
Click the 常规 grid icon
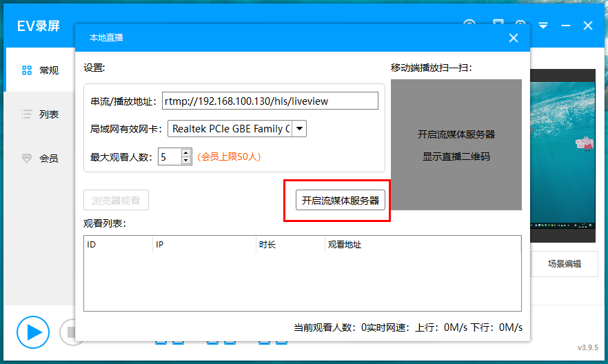[x=27, y=70]
